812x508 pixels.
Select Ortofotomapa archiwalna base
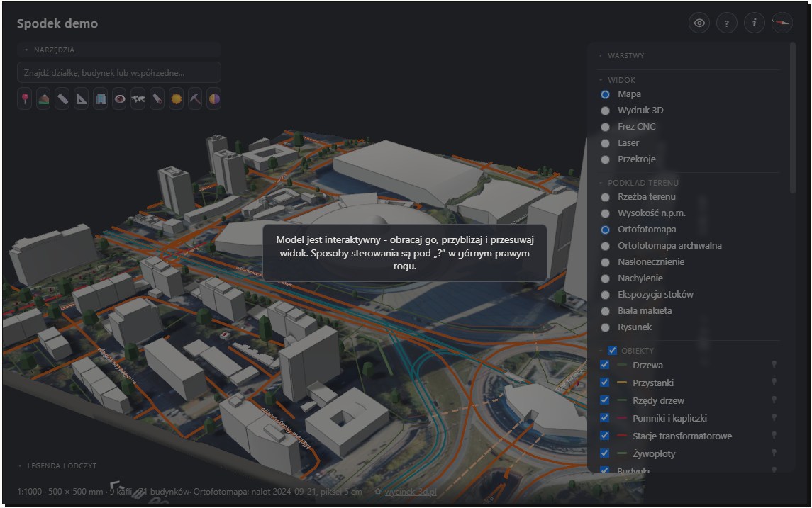click(x=605, y=246)
